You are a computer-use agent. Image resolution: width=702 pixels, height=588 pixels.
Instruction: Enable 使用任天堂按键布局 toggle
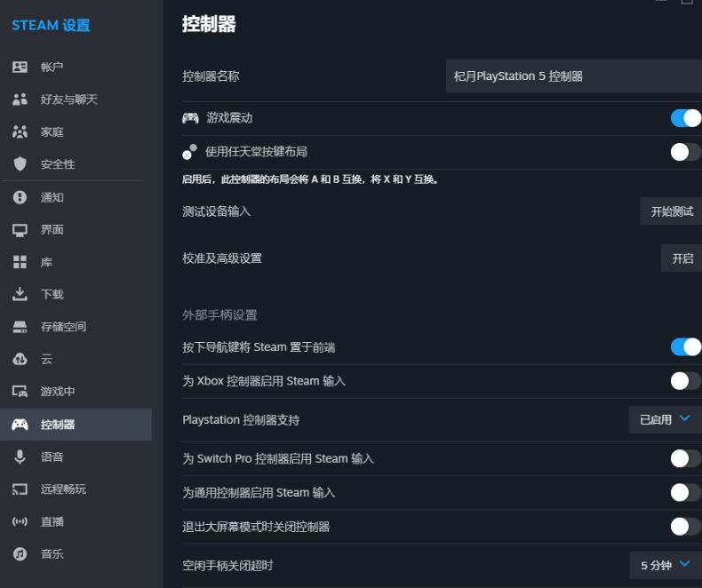click(685, 152)
